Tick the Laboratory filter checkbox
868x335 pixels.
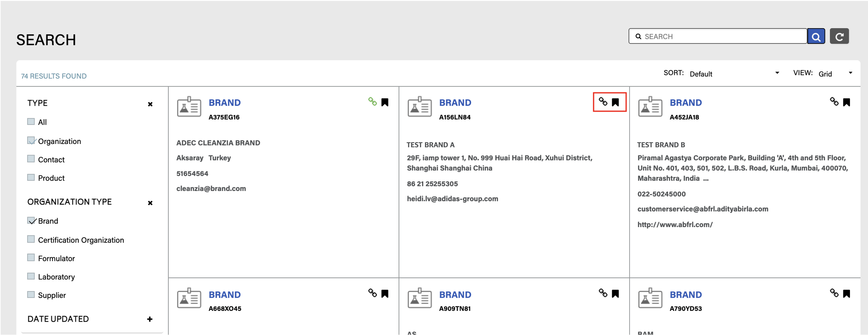[31, 276]
